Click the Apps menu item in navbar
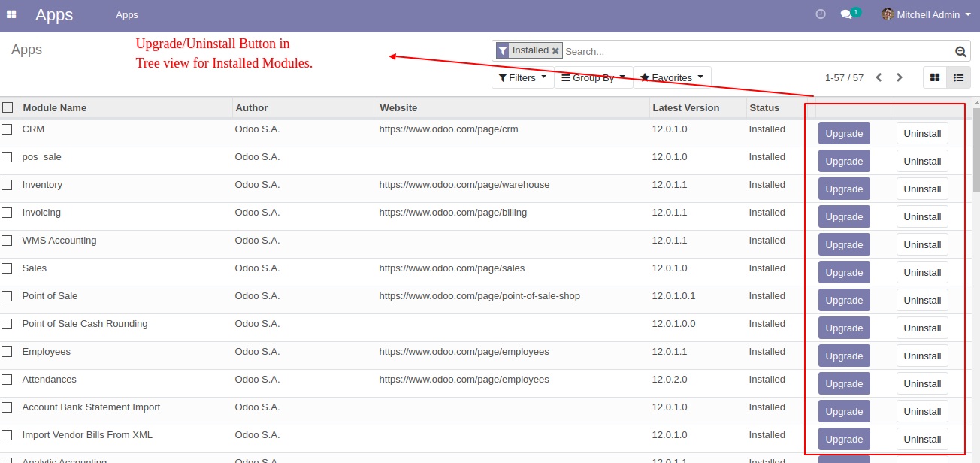The width and height of the screenshot is (980, 463). [x=127, y=15]
